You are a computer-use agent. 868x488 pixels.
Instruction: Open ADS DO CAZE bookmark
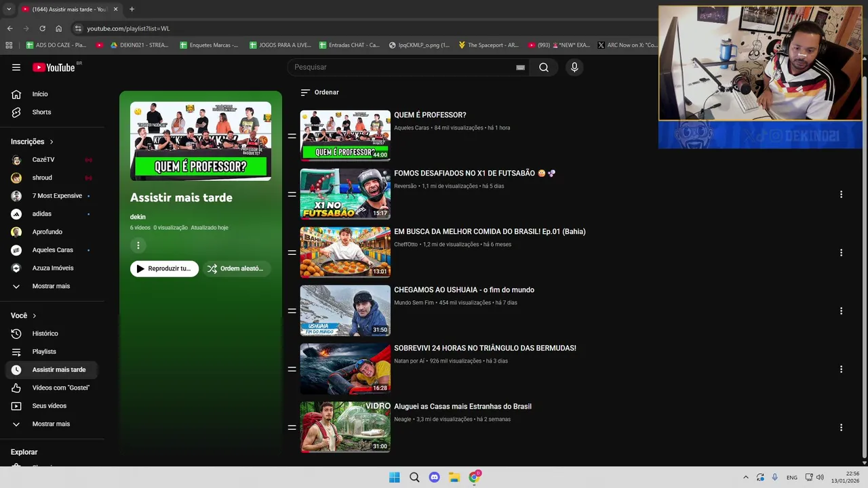pos(56,45)
